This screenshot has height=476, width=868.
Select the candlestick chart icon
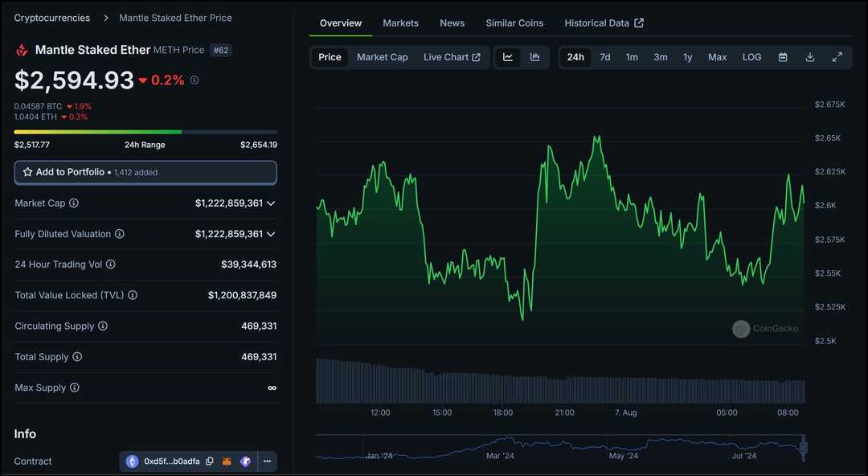[534, 57]
